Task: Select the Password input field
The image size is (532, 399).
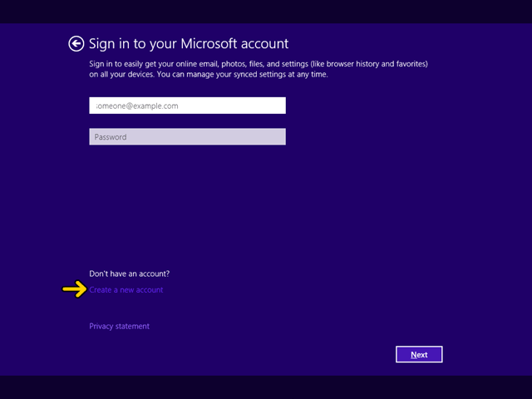Action: (x=187, y=136)
